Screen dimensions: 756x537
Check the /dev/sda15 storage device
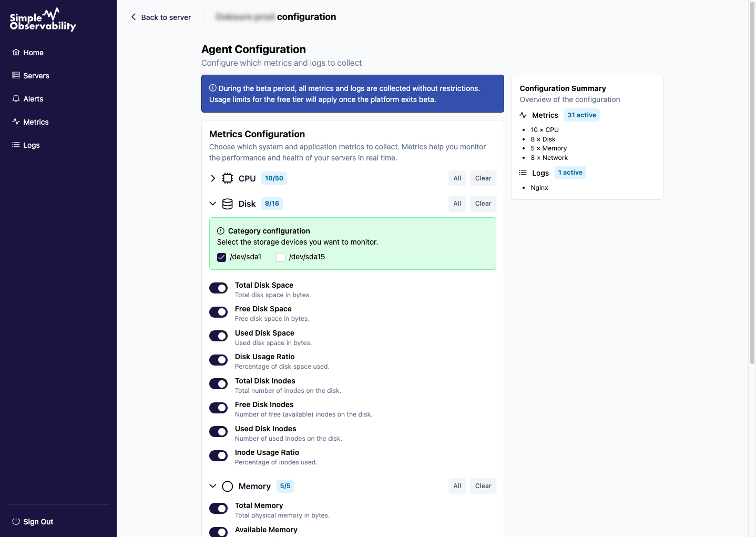coord(281,257)
